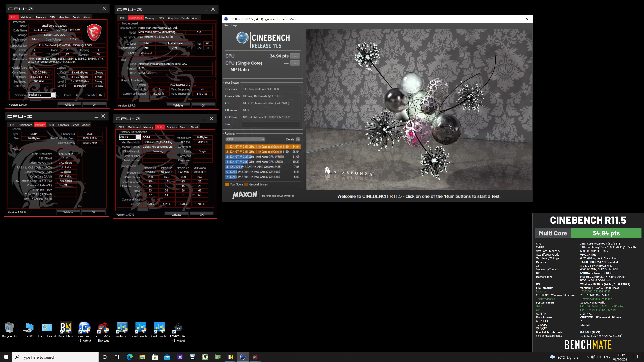
Task: Run the CPU multi-core test in Cinebench
Action: pos(295,56)
